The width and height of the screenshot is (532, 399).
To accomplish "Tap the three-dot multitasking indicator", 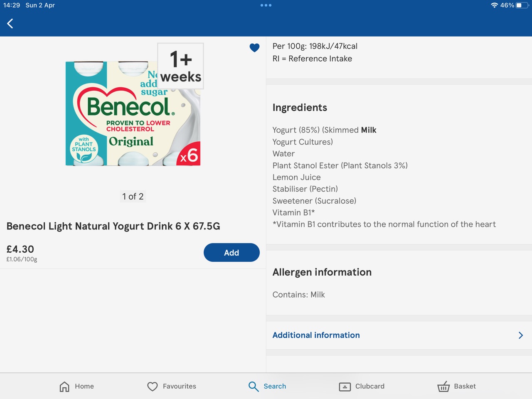I will pos(266,5).
